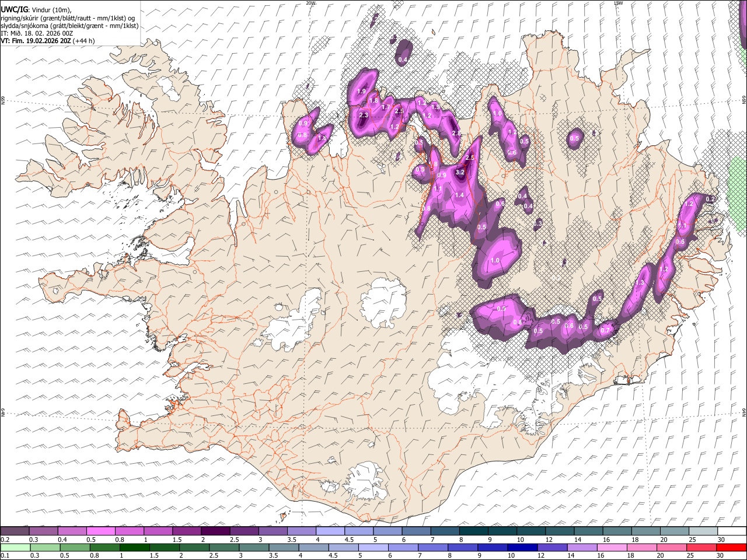Choose the dark green swatch labeled 1 in lower legend

[x=135, y=547]
